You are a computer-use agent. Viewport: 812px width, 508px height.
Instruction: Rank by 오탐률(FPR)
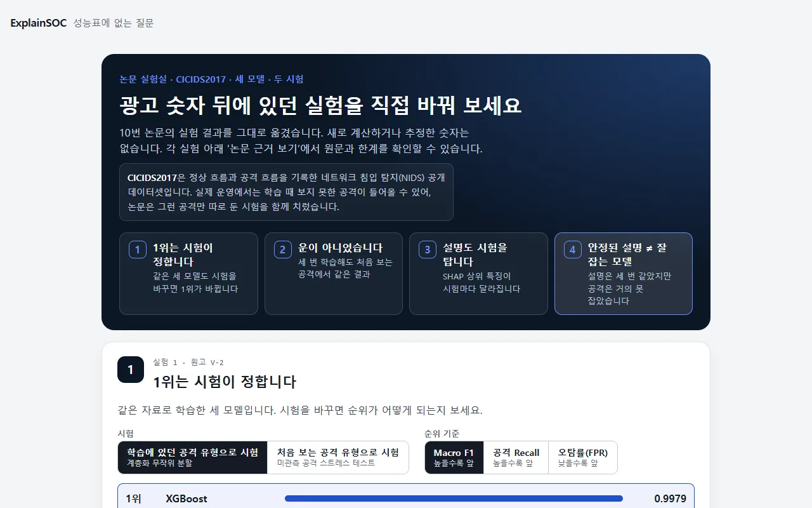(583, 457)
